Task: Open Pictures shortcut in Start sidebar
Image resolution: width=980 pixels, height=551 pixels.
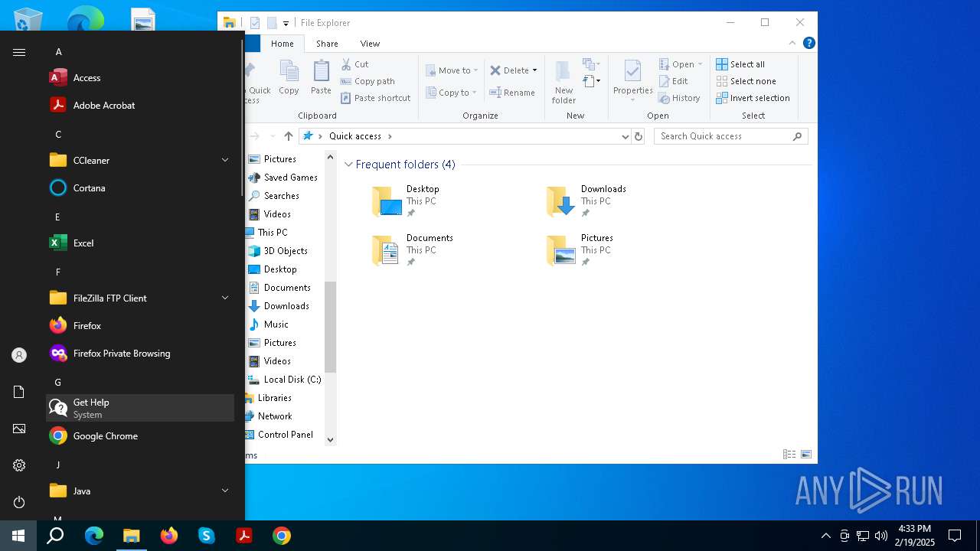Action: (19, 429)
